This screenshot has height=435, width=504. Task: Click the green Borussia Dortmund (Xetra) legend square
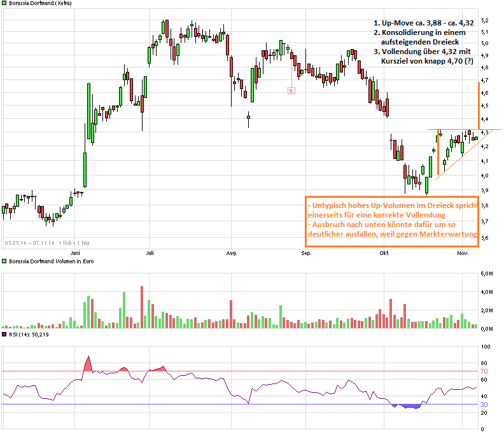point(4,3)
